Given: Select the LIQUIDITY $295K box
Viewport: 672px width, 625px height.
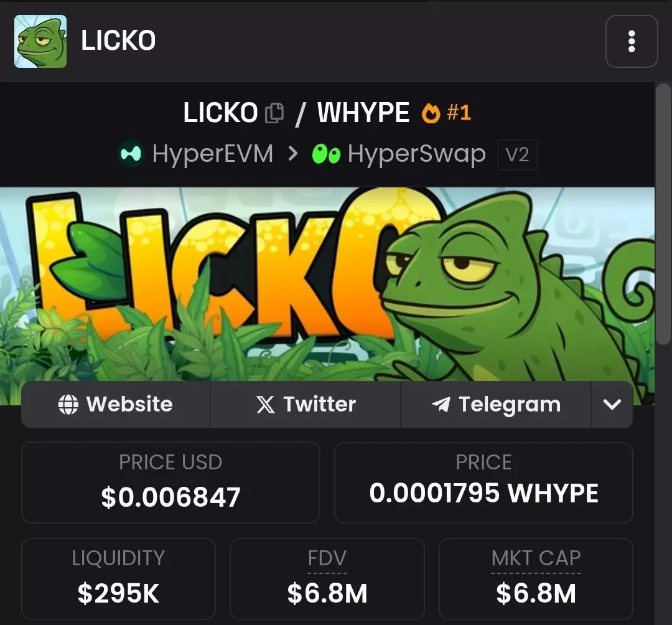Looking at the screenshot, I should coord(118,578).
